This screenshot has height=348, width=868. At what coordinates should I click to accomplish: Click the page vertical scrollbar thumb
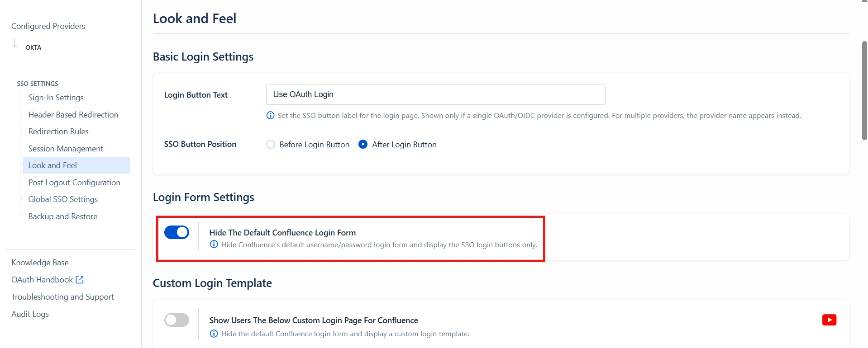click(864, 90)
